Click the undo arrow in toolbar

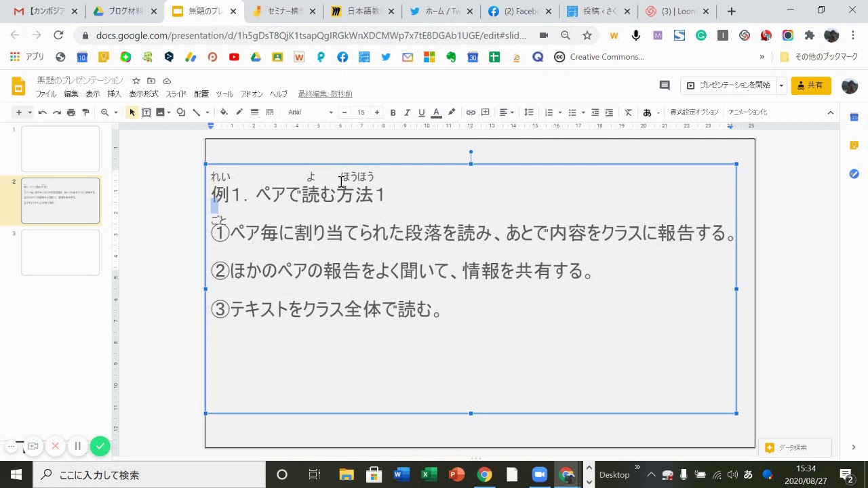42,113
